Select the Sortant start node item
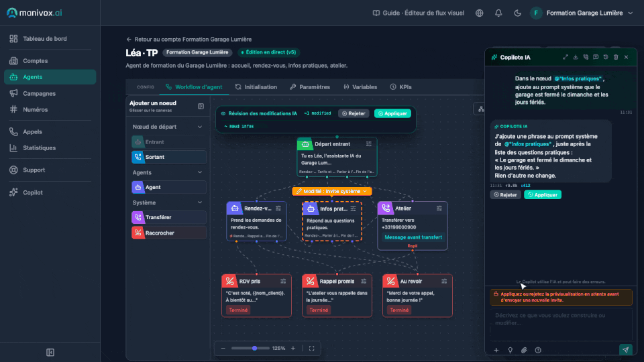The image size is (644, 362). point(169,157)
